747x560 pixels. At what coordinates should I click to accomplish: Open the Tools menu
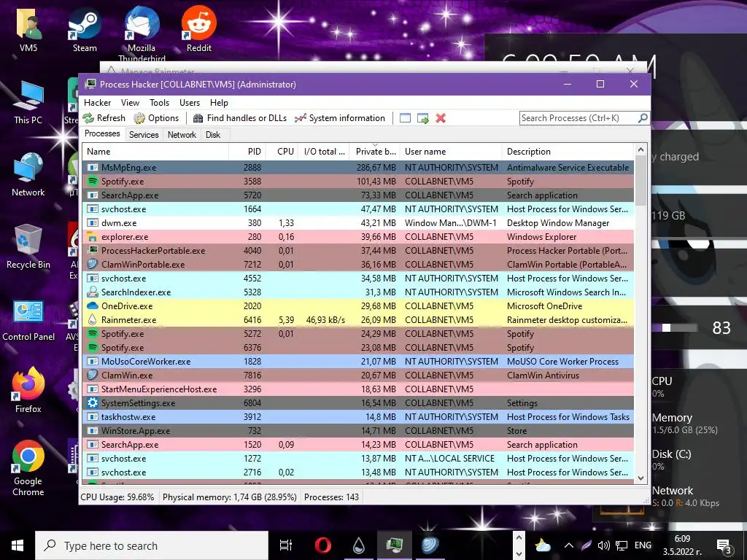point(159,103)
